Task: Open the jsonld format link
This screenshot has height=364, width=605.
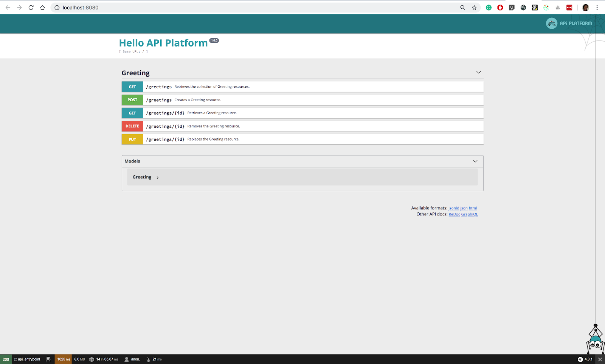Action: tap(454, 208)
